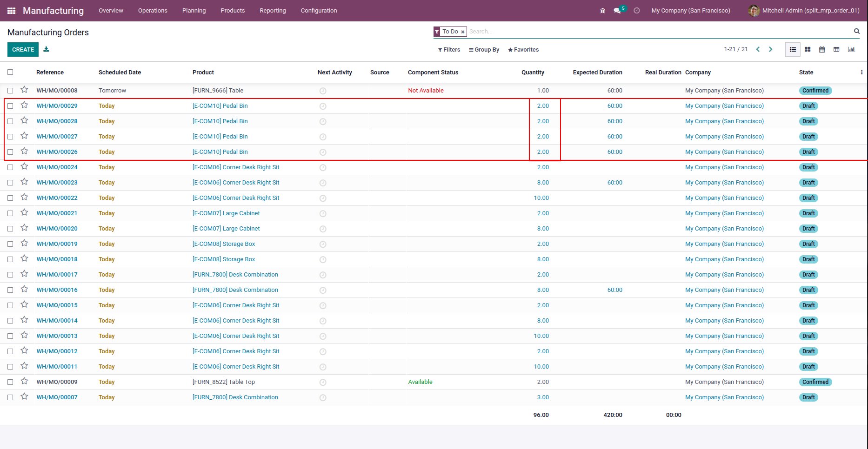Switch to graph view
Image resolution: width=868 pixels, height=449 pixels.
851,50
